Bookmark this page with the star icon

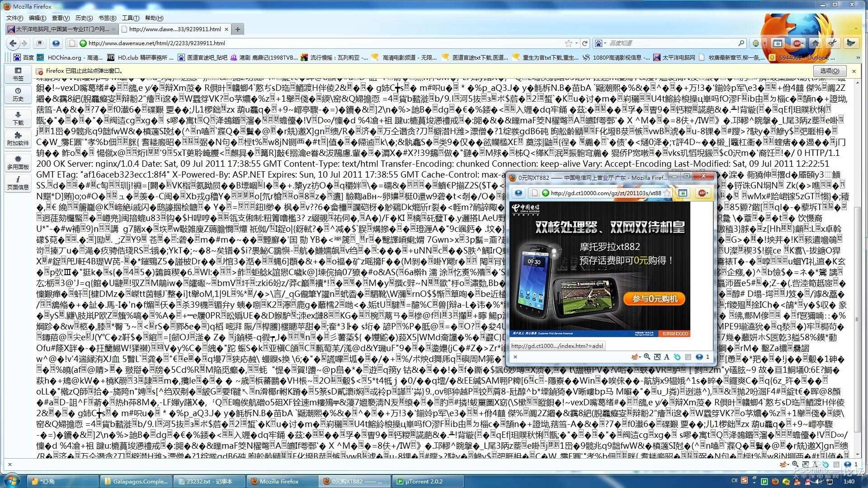pos(568,43)
